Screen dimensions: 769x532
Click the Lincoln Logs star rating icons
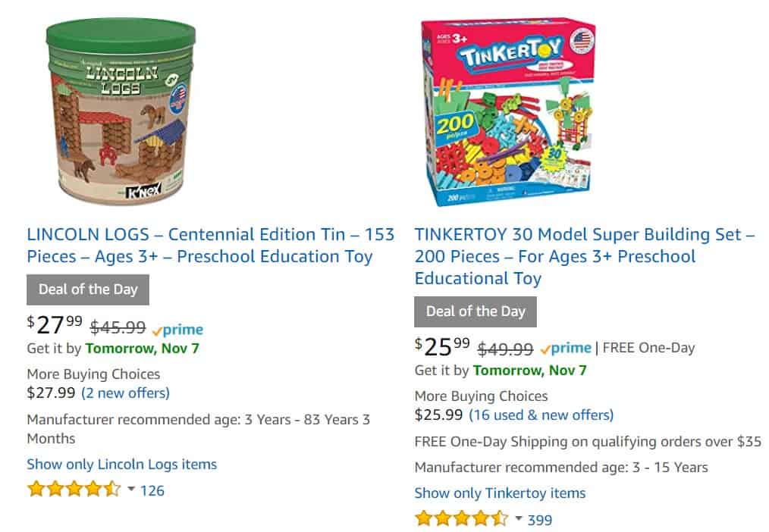(74, 489)
